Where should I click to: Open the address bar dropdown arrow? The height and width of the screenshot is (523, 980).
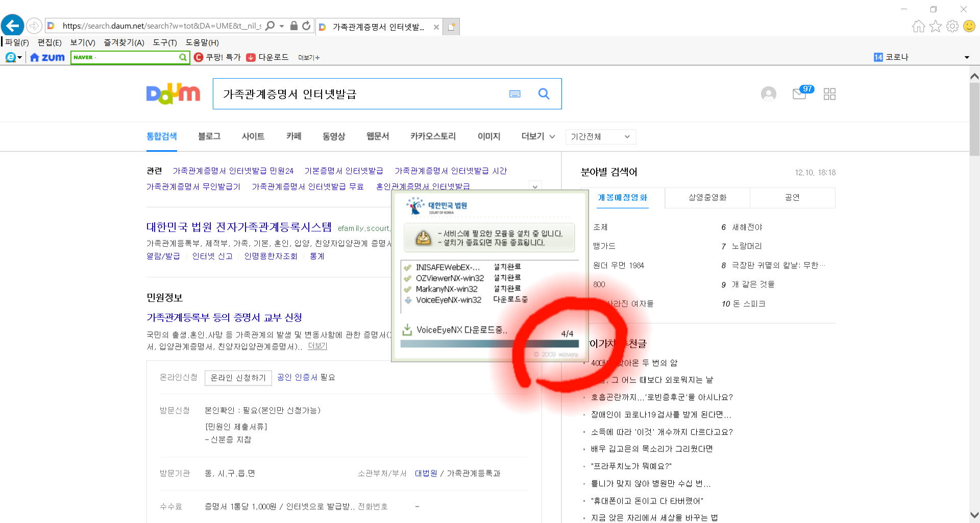tap(282, 26)
